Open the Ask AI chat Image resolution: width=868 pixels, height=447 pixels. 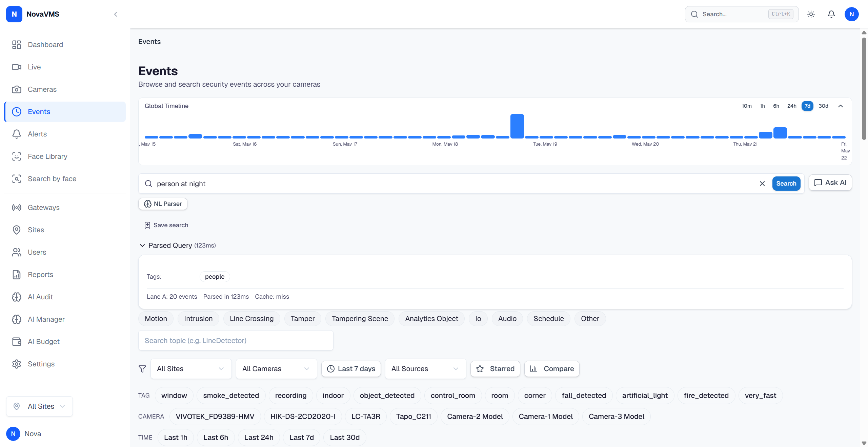click(830, 183)
